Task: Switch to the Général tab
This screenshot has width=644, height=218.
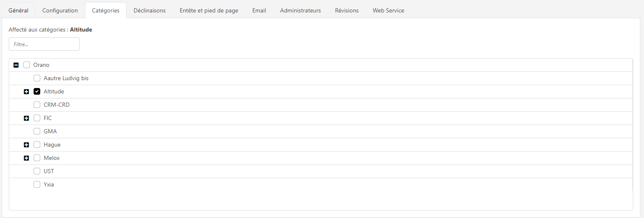Action: click(19, 10)
